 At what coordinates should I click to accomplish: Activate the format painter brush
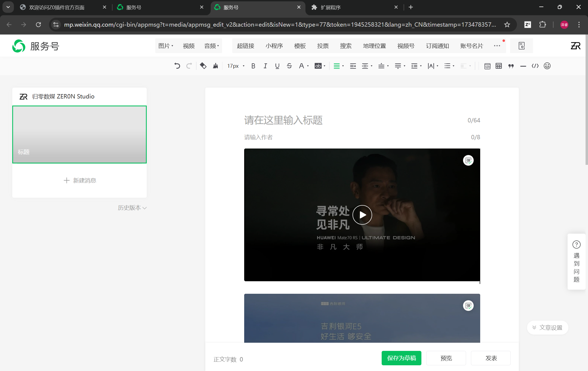pos(215,66)
